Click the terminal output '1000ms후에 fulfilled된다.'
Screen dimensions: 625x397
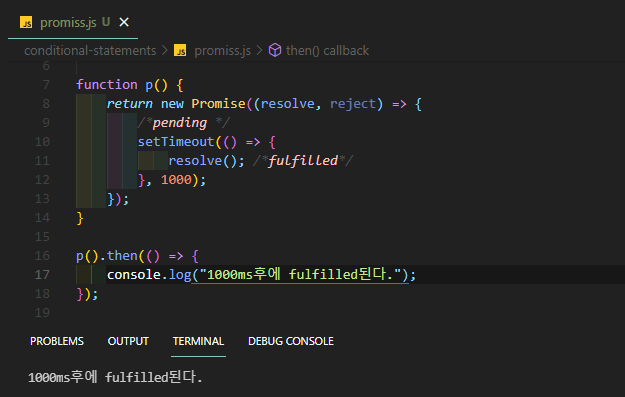(x=115, y=377)
